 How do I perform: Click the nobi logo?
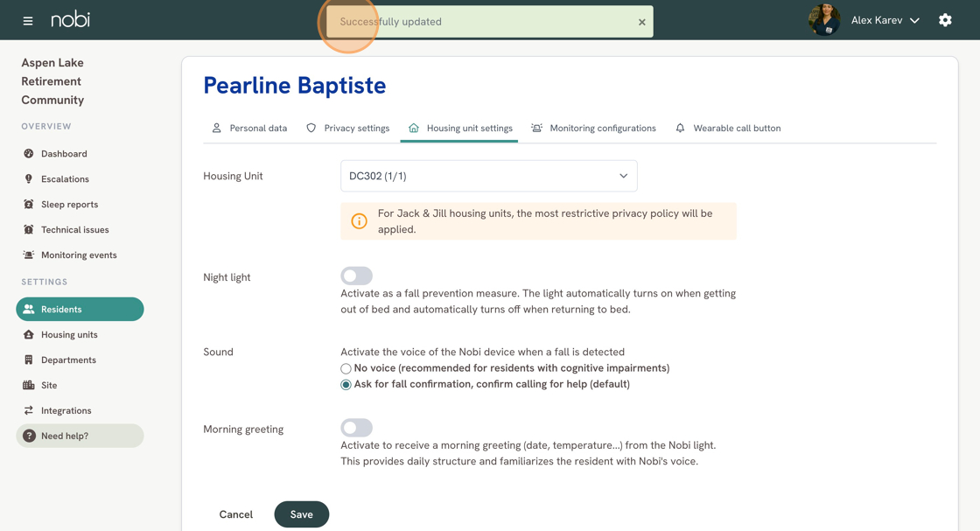tap(70, 19)
